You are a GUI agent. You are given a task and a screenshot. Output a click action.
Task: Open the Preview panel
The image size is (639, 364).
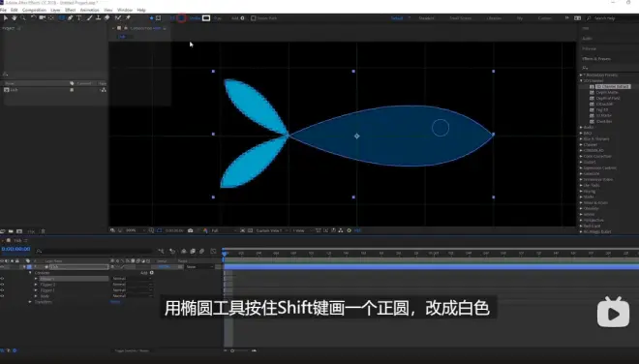click(589, 48)
